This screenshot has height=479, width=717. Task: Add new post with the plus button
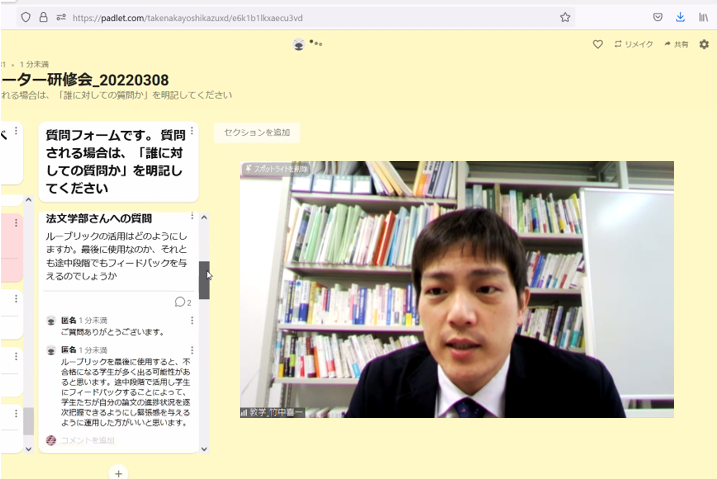(x=118, y=473)
